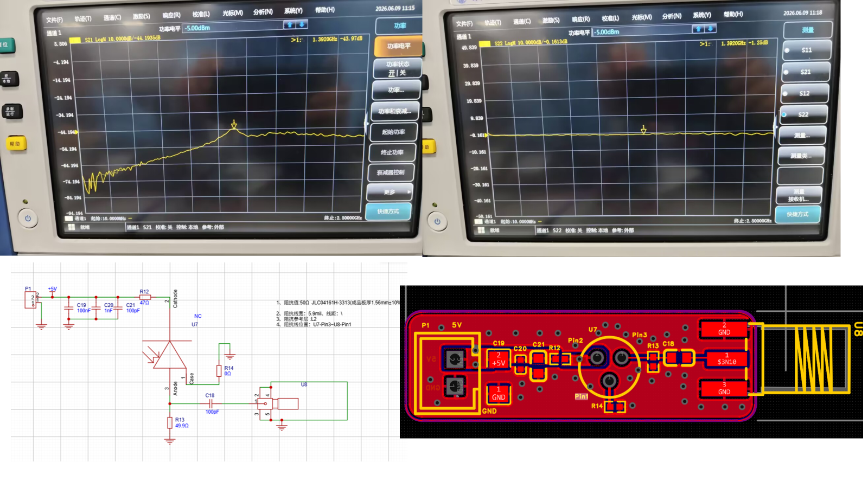Click the U7 circular footprint on the PCB
This screenshot has height=488, width=868.
[x=609, y=367]
